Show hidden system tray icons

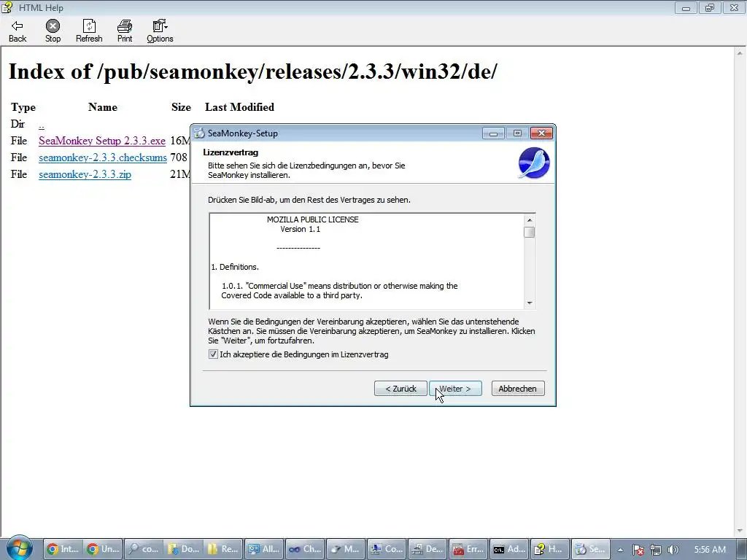620,550
